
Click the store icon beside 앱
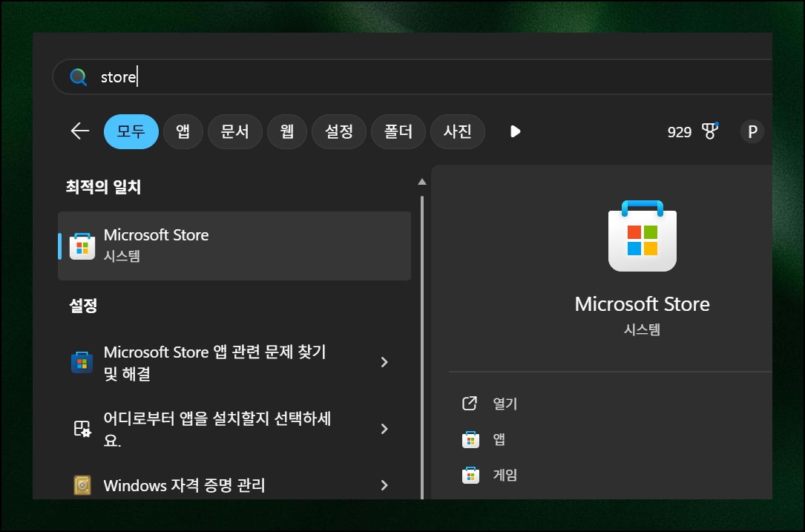(470, 439)
